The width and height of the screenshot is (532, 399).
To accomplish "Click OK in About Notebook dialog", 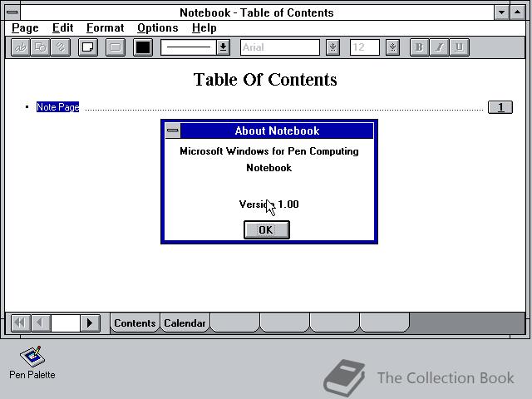I will coord(267,229).
